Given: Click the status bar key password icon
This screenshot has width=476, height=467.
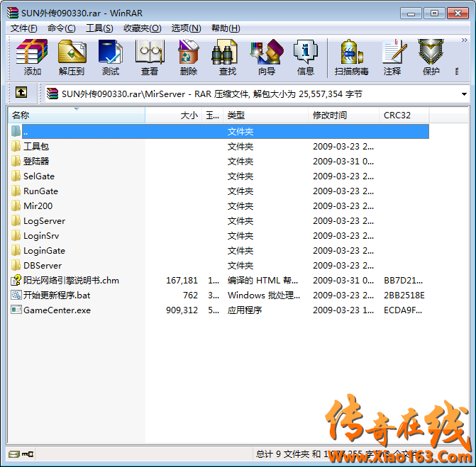Looking at the screenshot, I should [x=28, y=454].
